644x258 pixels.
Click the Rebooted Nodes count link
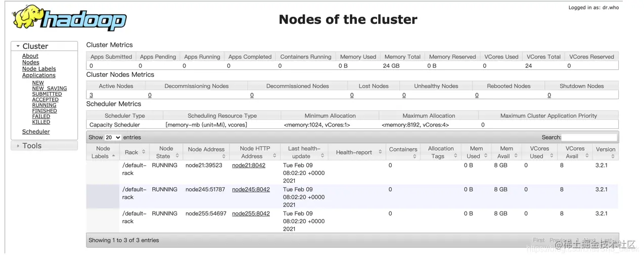click(x=477, y=95)
